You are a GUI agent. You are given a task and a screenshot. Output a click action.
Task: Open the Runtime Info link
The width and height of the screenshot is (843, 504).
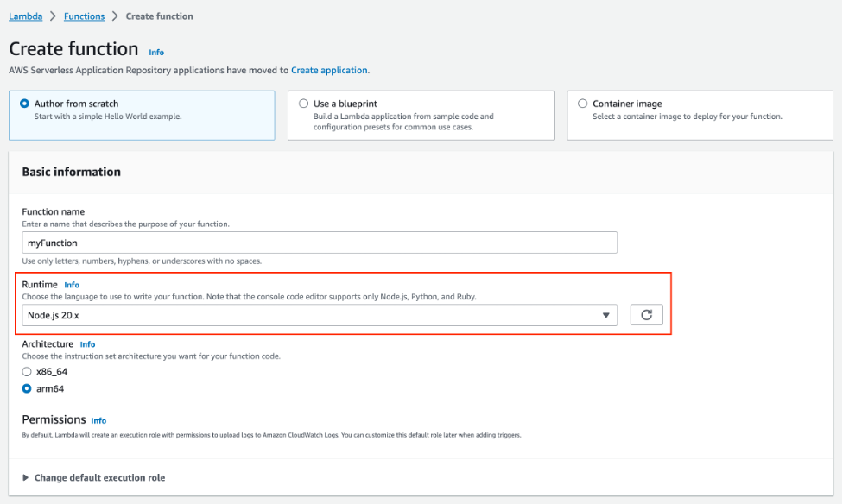click(72, 284)
